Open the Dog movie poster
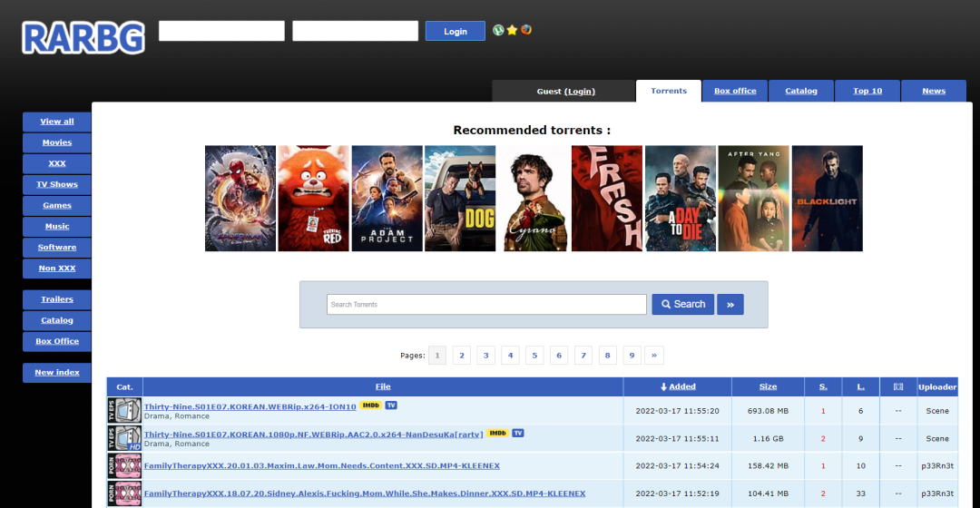This screenshot has height=508, width=980. [x=460, y=199]
